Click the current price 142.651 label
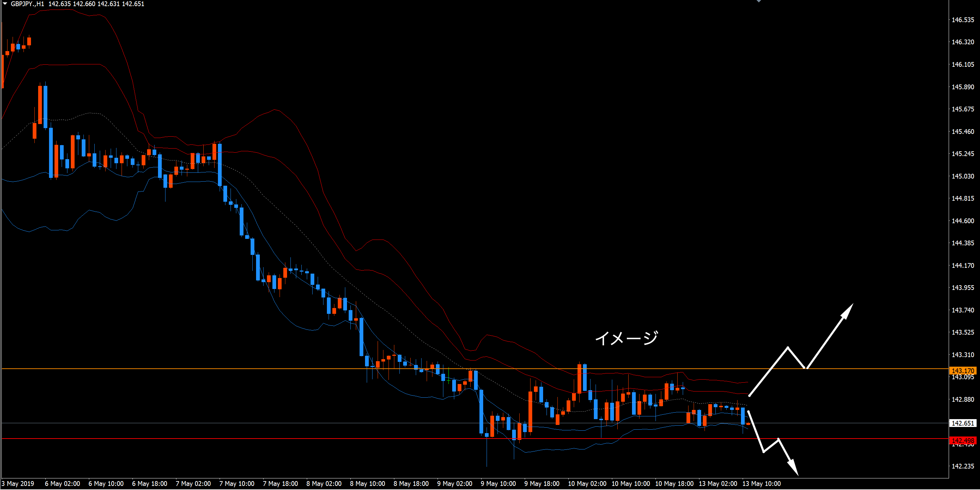Viewport: 980px width, 490px height. pos(963,423)
